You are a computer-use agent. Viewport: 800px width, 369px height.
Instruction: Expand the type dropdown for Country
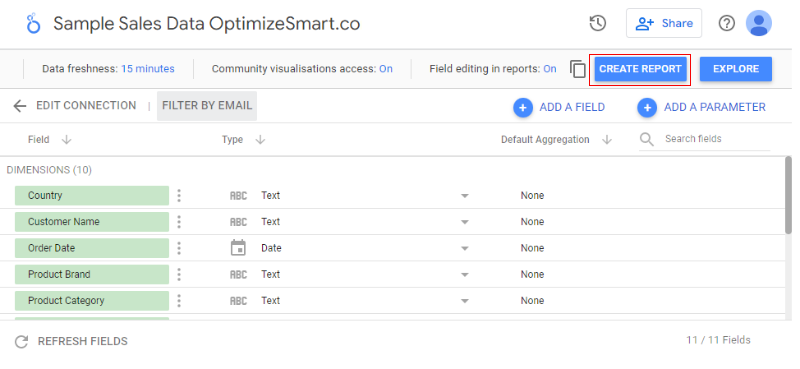[464, 196]
